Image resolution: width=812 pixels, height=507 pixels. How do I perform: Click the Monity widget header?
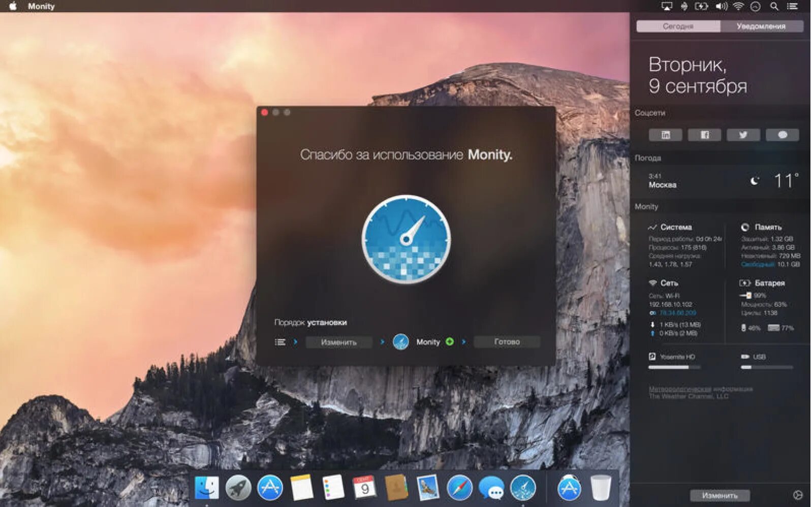coord(646,206)
